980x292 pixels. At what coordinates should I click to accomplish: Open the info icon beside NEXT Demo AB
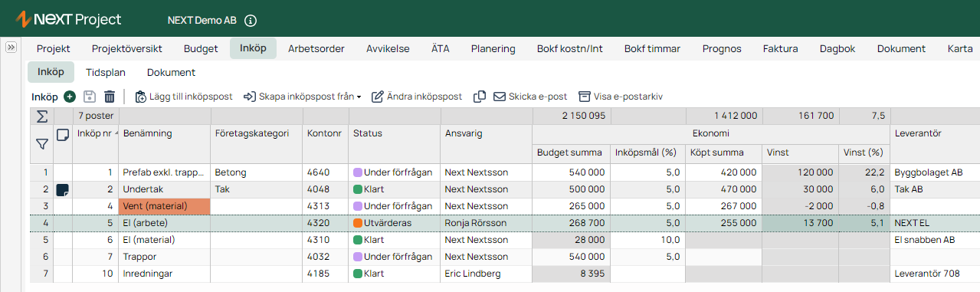click(251, 21)
